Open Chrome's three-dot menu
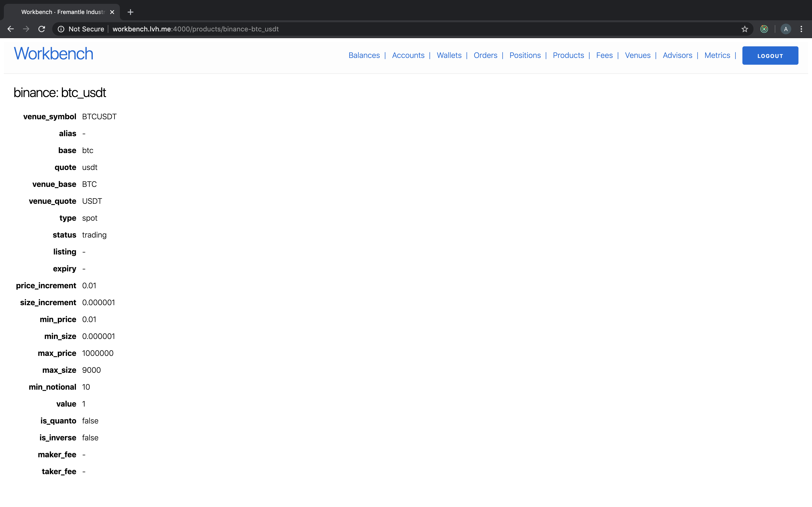 point(801,29)
